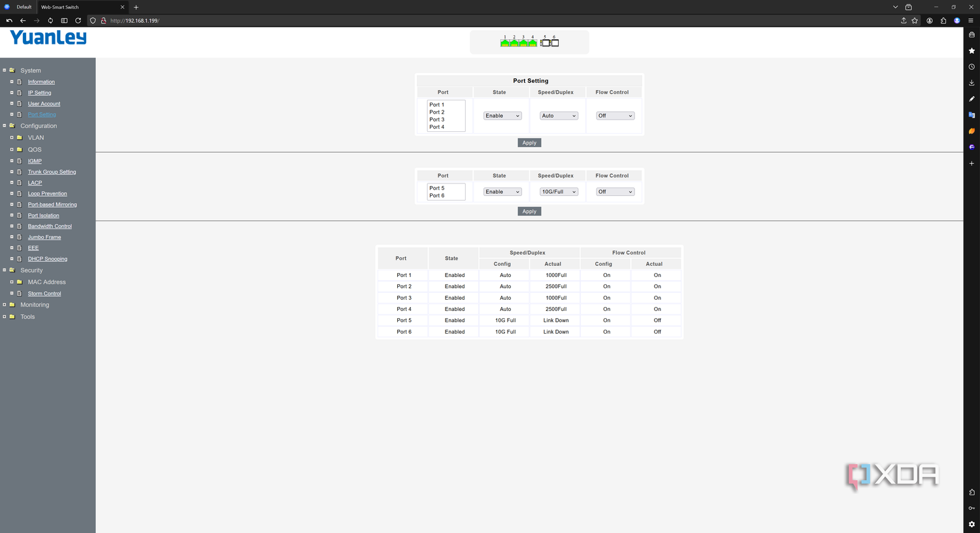Switch to the Default workspace tab
The image size is (980, 533).
pyautogui.click(x=18, y=7)
